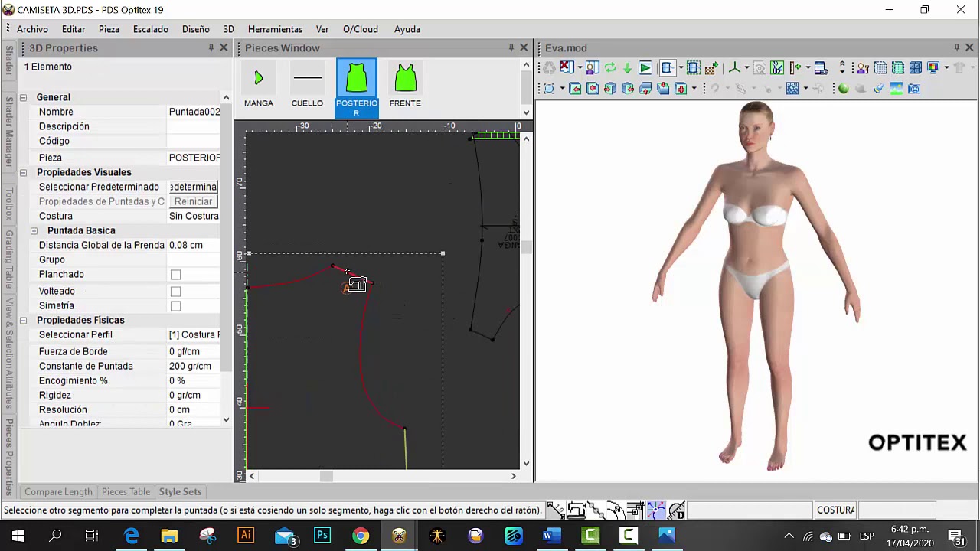Screen dimensions: 980x551
Task: Click the sewing machine icon in status bar
Action: click(x=577, y=510)
